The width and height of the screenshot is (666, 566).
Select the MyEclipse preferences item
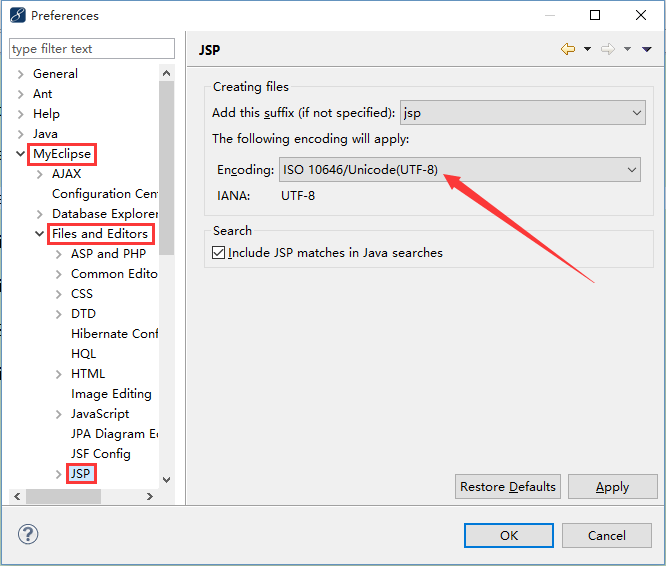click(62, 154)
